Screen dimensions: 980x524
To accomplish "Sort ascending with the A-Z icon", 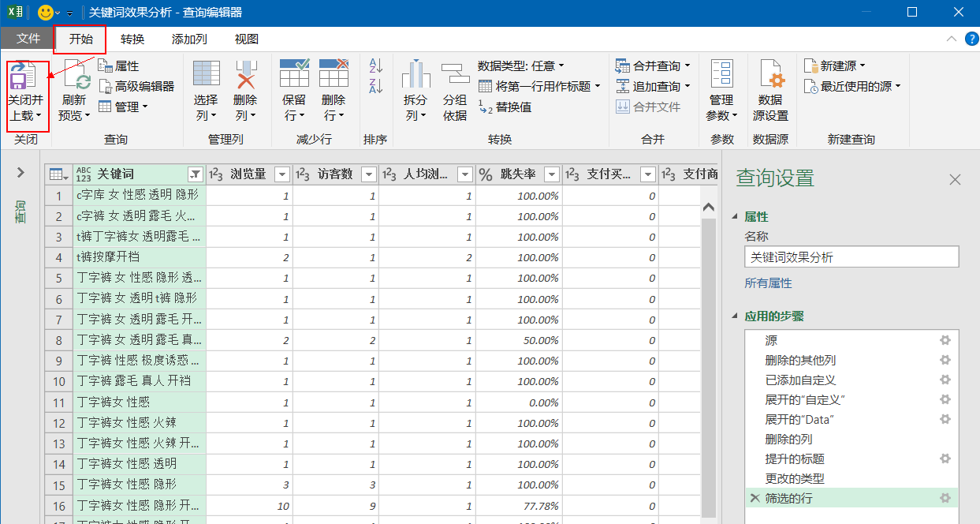I will click(375, 67).
